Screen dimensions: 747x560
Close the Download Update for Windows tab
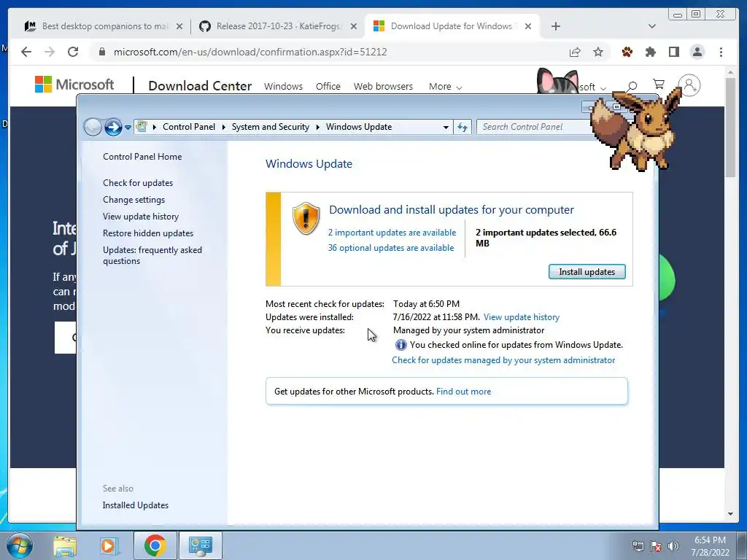pos(528,26)
